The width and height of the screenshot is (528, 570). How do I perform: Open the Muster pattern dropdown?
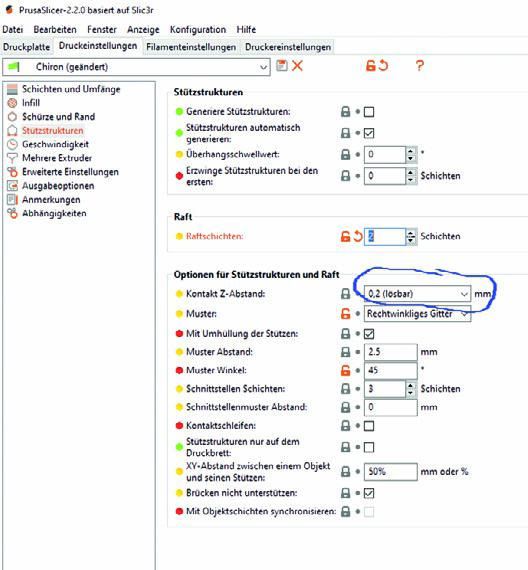(x=417, y=314)
